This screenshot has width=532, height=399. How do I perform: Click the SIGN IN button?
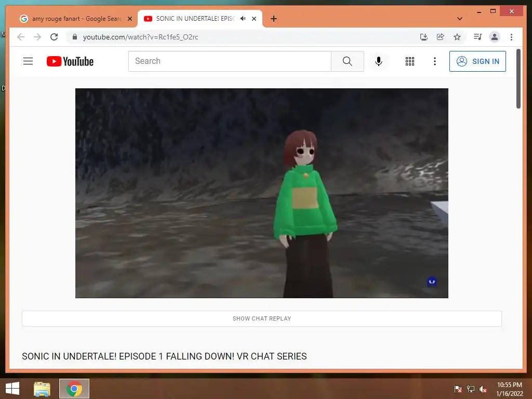(477, 61)
